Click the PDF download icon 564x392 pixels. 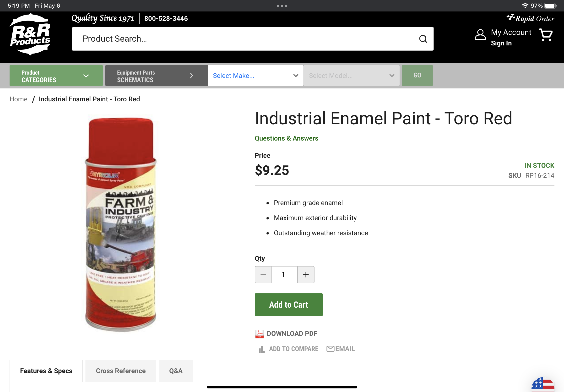(x=259, y=334)
